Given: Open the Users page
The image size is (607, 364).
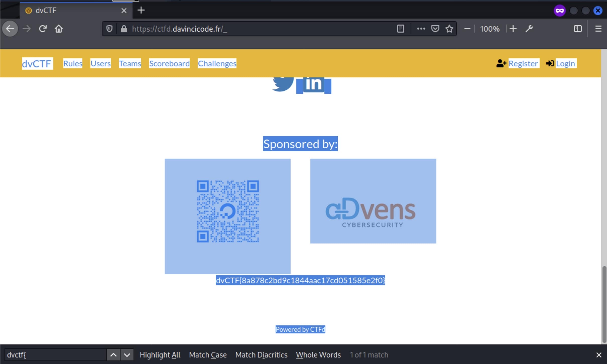Looking at the screenshot, I should pos(100,64).
